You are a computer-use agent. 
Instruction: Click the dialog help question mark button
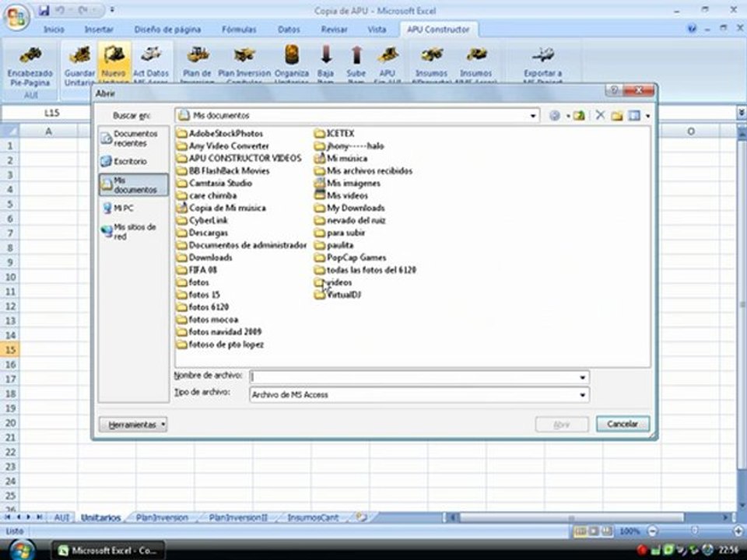pyautogui.click(x=614, y=90)
